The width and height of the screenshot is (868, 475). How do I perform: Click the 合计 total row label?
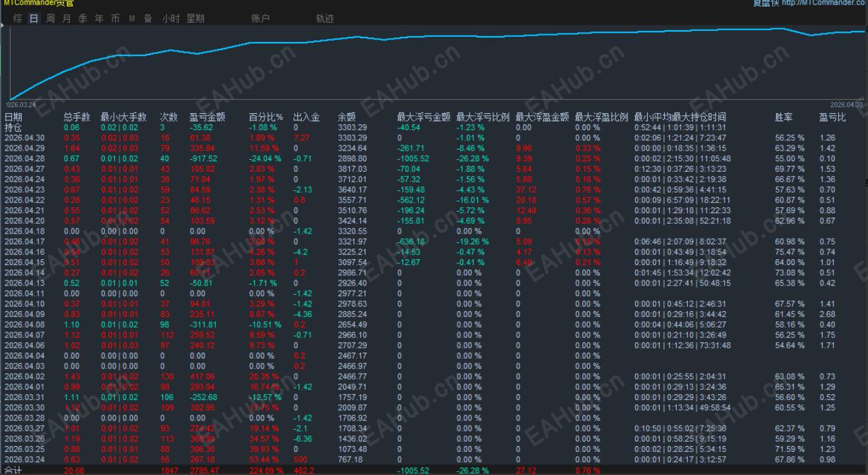13,470
